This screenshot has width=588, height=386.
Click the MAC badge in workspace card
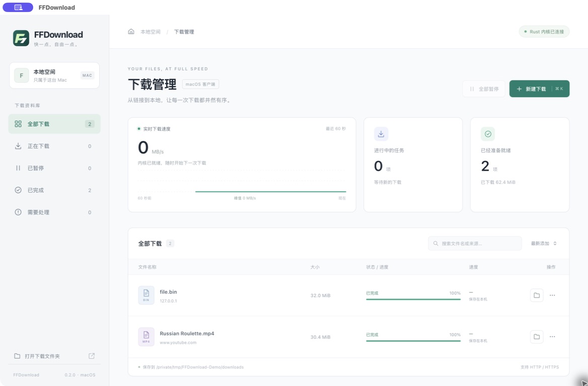click(x=87, y=75)
